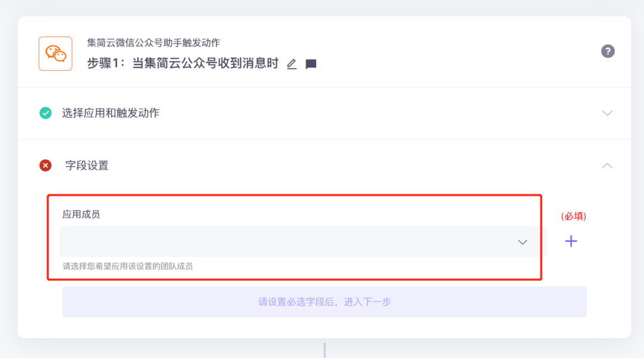The width and height of the screenshot is (644, 358).
Task: Click the 集简云微信公众号助手触发动作 subtitle text
Action: point(154,42)
